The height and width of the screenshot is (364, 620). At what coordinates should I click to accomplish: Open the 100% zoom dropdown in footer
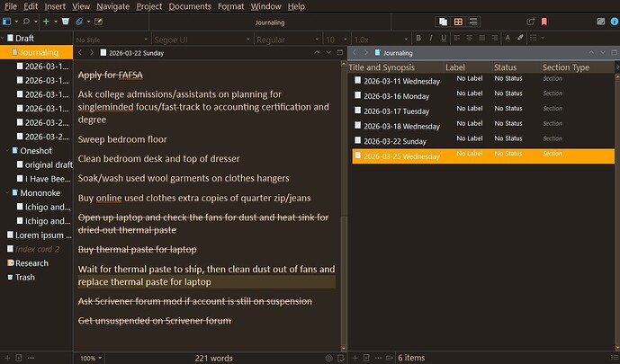91,358
